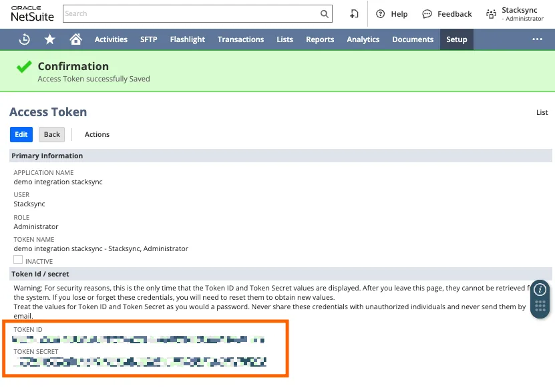Open the Flashlight menu

pyautogui.click(x=187, y=39)
